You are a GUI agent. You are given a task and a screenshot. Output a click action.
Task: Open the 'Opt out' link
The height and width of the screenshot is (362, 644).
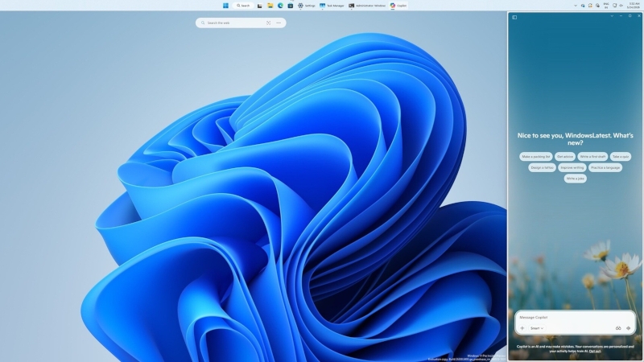[x=595, y=352]
